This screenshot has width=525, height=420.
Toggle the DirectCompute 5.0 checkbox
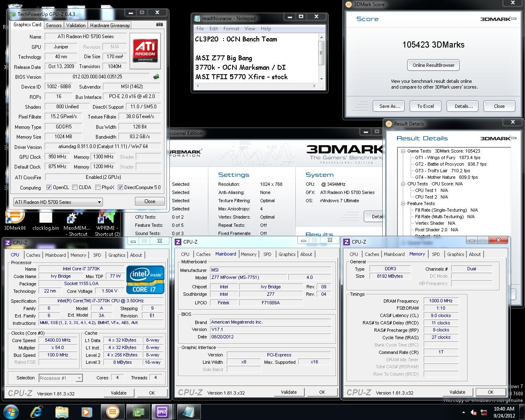tap(121, 187)
